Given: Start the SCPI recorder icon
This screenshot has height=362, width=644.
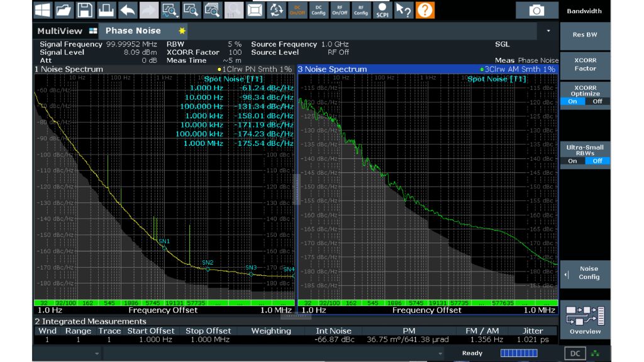Looking at the screenshot, I should click(381, 10).
